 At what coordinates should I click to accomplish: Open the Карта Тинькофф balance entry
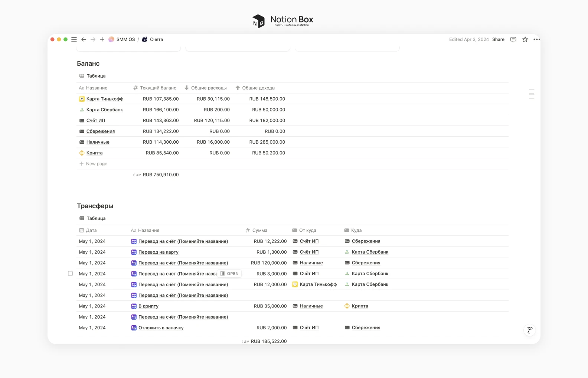pyautogui.click(x=105, y=99)
